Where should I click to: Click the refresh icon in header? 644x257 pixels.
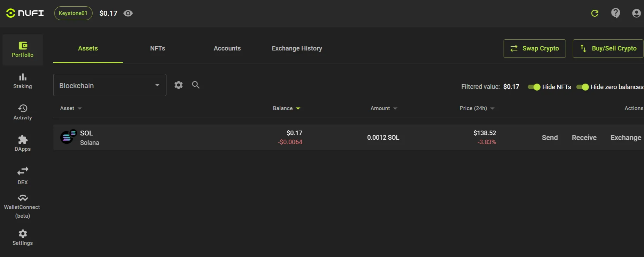pyautogui.click(x=595, y=13)
